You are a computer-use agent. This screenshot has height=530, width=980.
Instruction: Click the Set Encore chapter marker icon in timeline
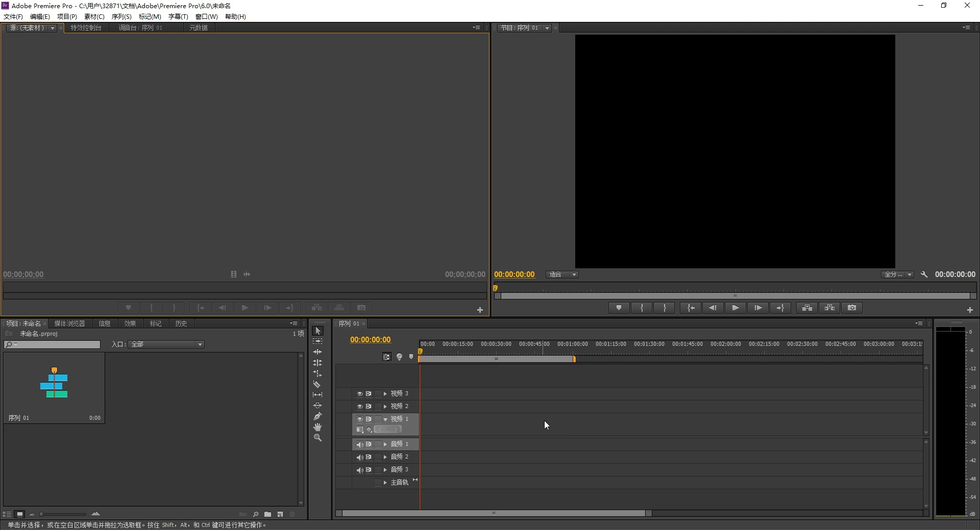(400, 357)
